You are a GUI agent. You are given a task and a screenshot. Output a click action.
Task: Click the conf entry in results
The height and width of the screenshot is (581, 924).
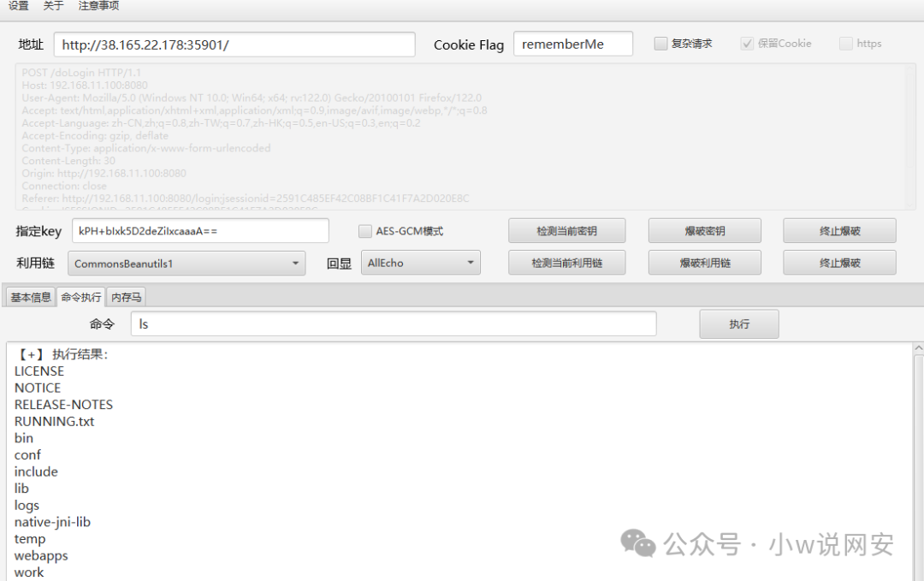pos(27,455)
